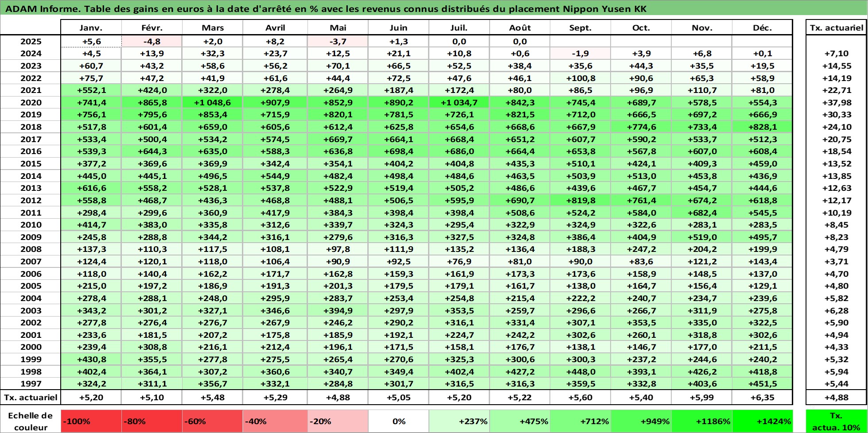Select the 2020 row label

coord(31,102)
